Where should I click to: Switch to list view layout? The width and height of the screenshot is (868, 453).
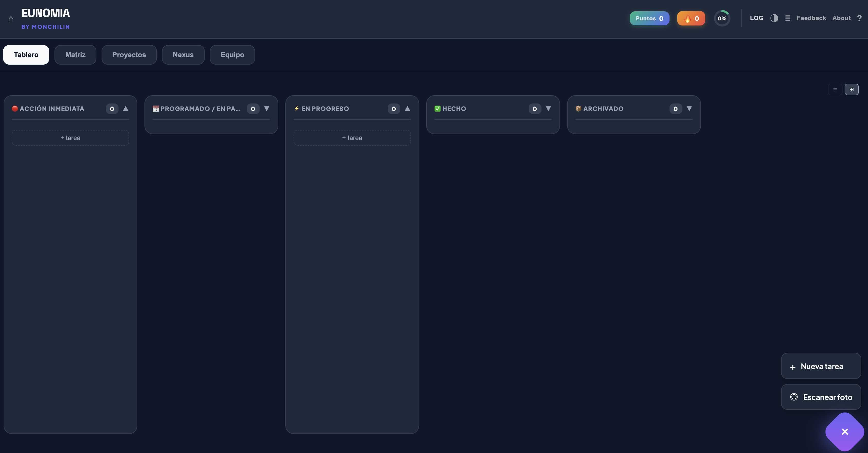coord(835,89)
